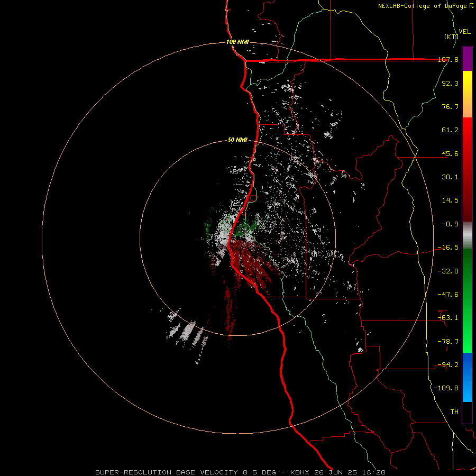Image resolution: width=476 pixels, height=476 pixels.
Task: Select the -0.9 velocity scale value
Action: pyautogui.click(x=450, y=224)
